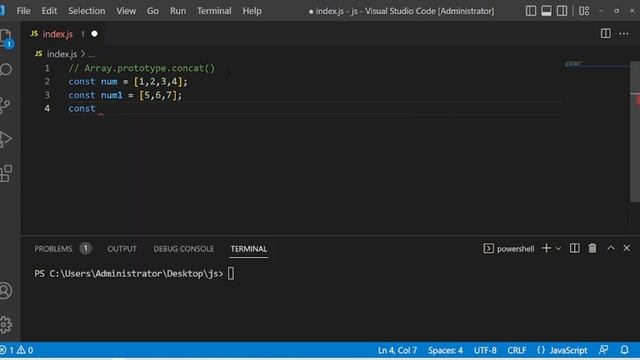
Task: Select the powershell terminal entry
Action: pos(509,249)
